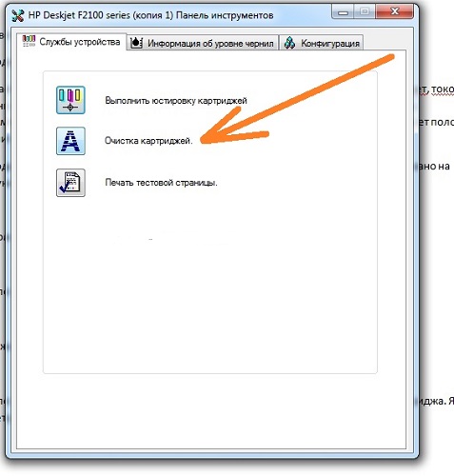Click the test page print icon
Viewport: 454px width, 476px height.
[70, 183]
